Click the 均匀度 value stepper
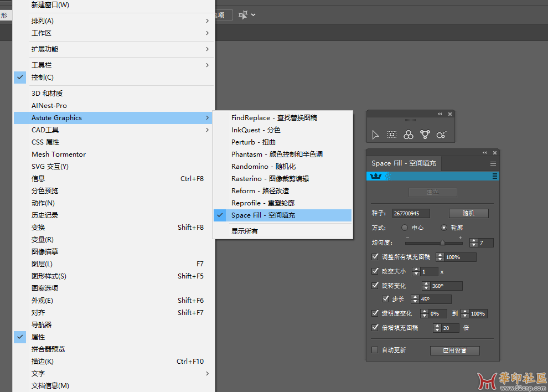This screenshot has width=548, height=392. (474, 243)
